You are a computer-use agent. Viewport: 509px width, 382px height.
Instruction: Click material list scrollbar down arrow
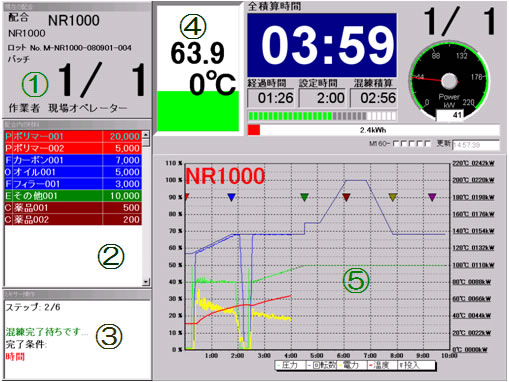point(146,282)
